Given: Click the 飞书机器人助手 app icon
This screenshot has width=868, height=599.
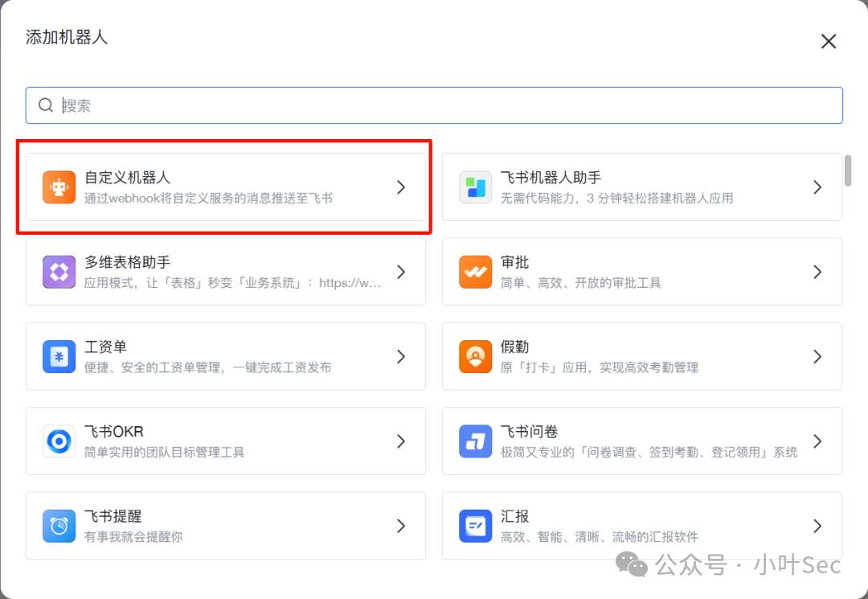Looking at the screenshot, I should point(475,187).
